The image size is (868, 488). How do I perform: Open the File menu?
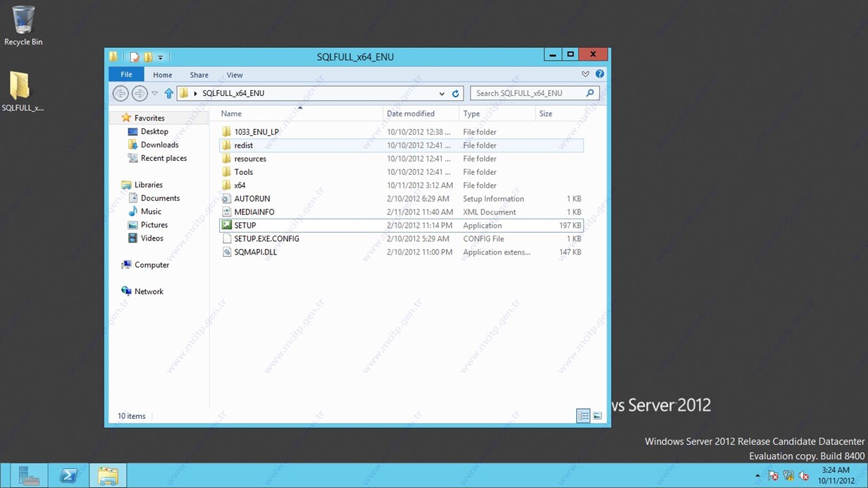[126, 75]
